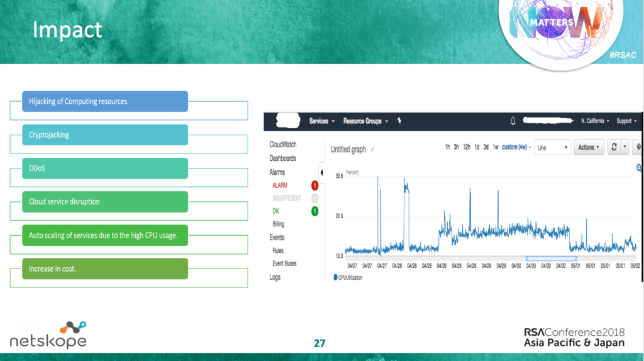Open Dashboards in the sidebar
This screenshot has width=644, height=361.
pyautogui.click(x=282, y=158)
